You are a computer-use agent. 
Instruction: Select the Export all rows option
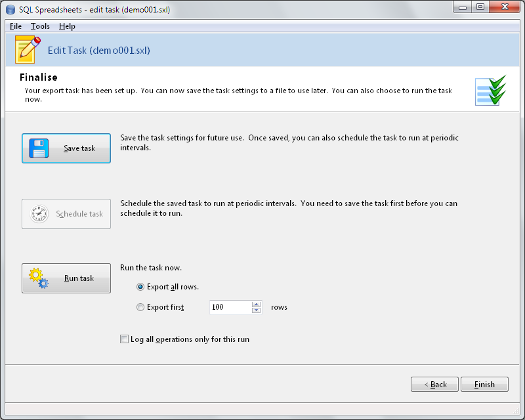pos(140,287)
